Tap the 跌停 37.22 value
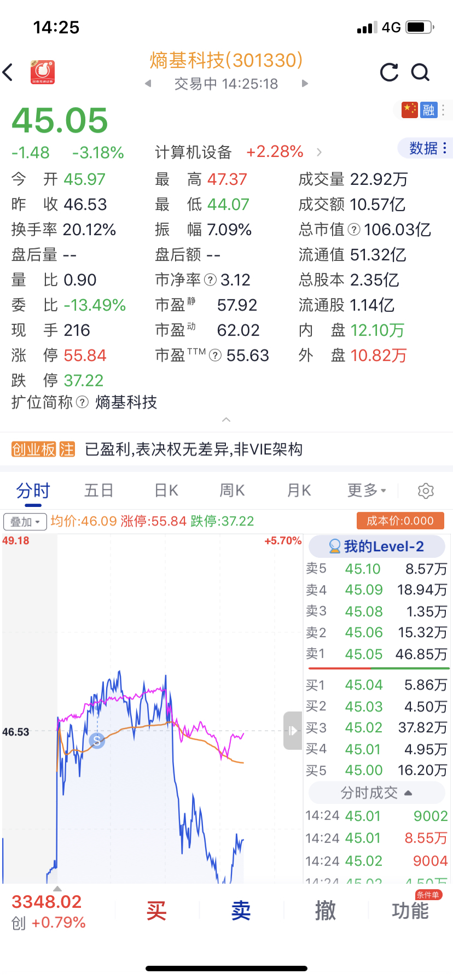The height and width of the screenshot is (980, 453). (x=83, y=381)
